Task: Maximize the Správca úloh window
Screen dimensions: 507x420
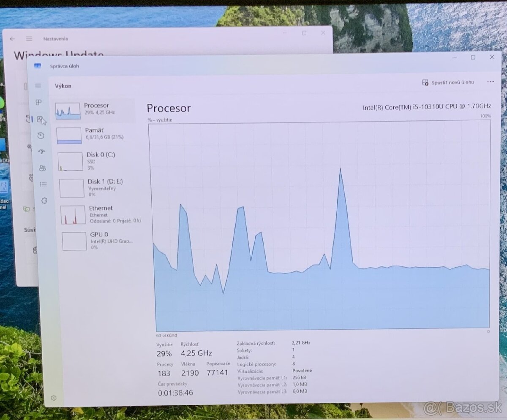Action: coord(473,57)
